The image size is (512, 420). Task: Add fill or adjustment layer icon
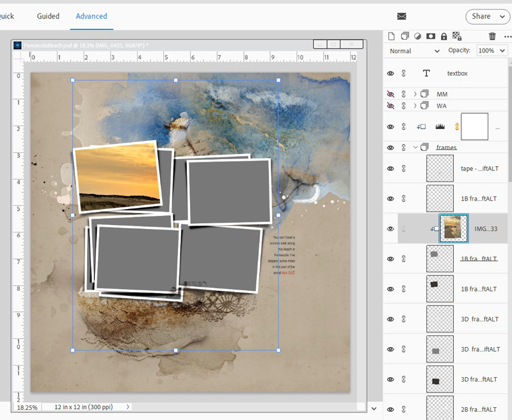point(418,36)
